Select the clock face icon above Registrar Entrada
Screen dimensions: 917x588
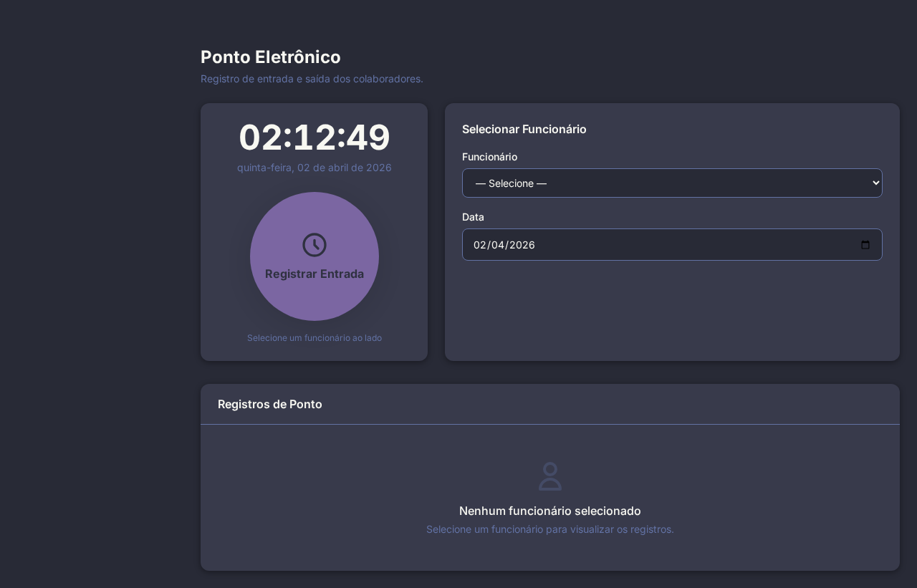[x=315, y=245]
